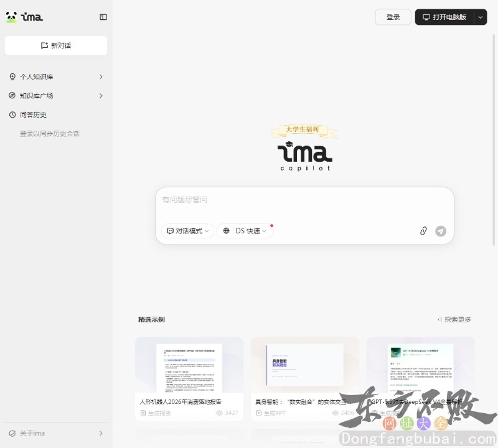Click the view count eye icon showing 2406
Image resolution: width=498 pixels, height=448 pixels.
tap(335, 413)
